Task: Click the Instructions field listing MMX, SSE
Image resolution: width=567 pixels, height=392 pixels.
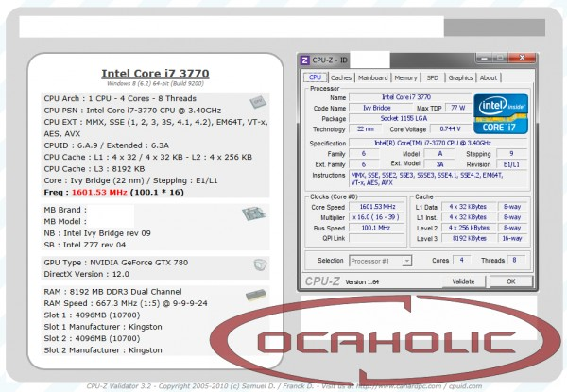Action: click(438, 179)
